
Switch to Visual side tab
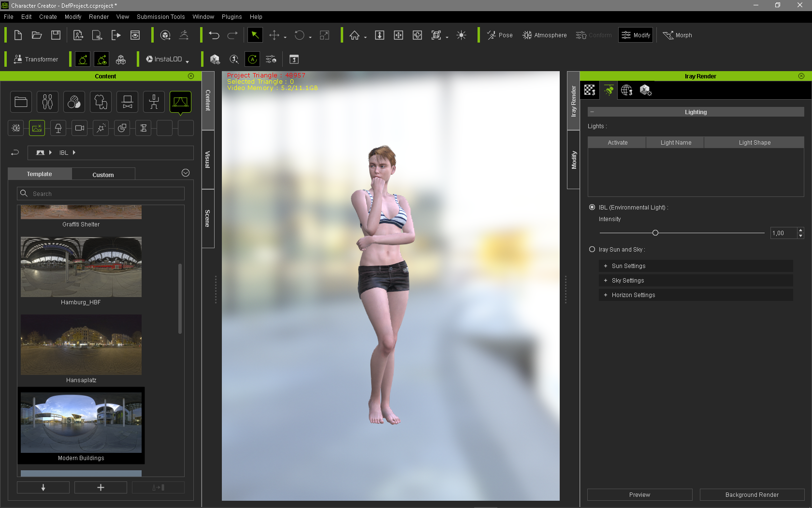[208, 160]
